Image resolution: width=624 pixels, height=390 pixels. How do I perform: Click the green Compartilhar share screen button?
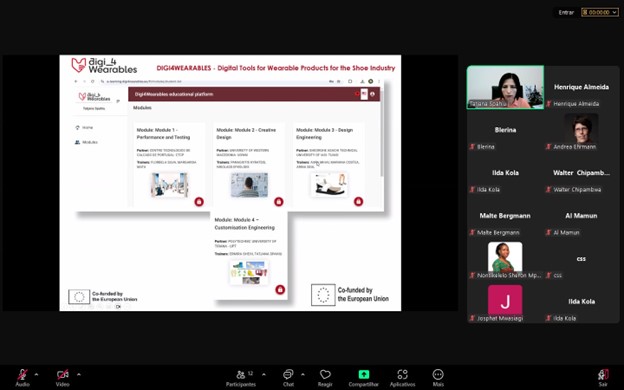364,378
